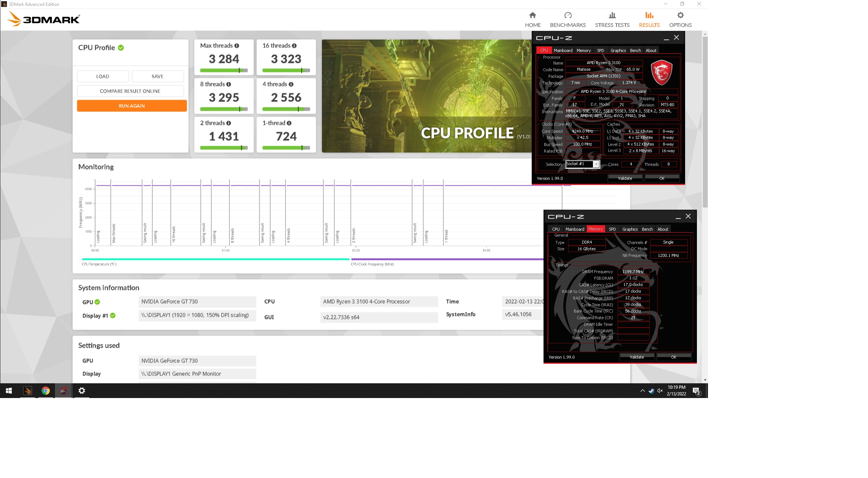Select the GUI version field v2.22.7336 s64
868x478 pixels.
click(x=379, y=317)
